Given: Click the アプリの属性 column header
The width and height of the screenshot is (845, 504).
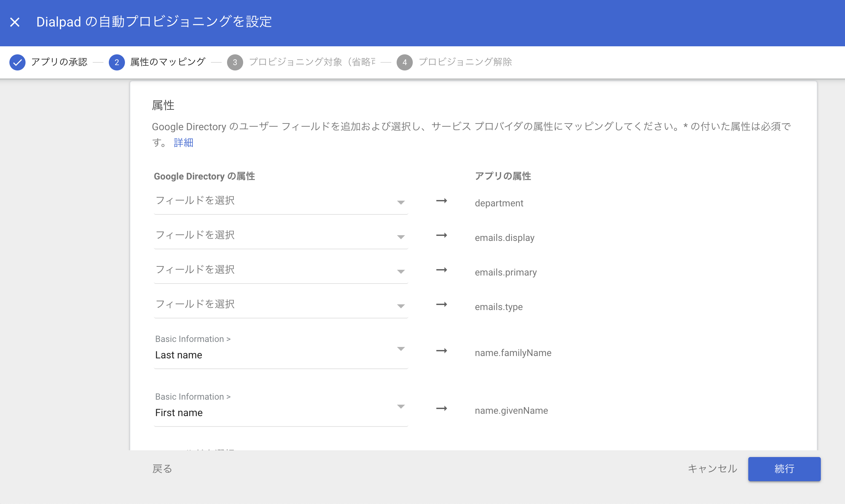Looking at the screenshot, I should [x=503, y=176].
